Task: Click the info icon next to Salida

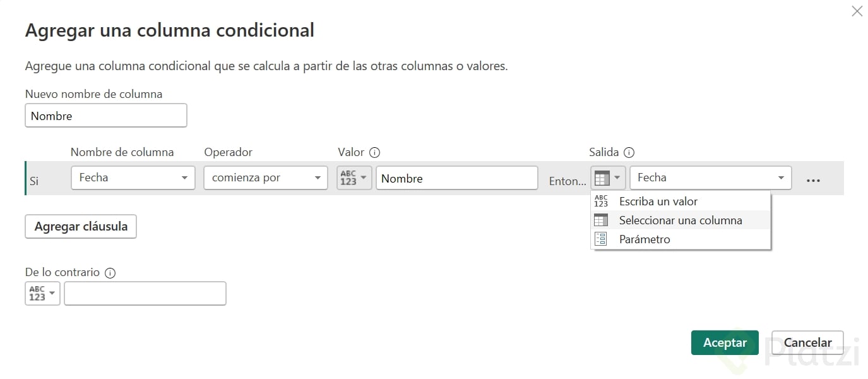Action: (629, 152)
